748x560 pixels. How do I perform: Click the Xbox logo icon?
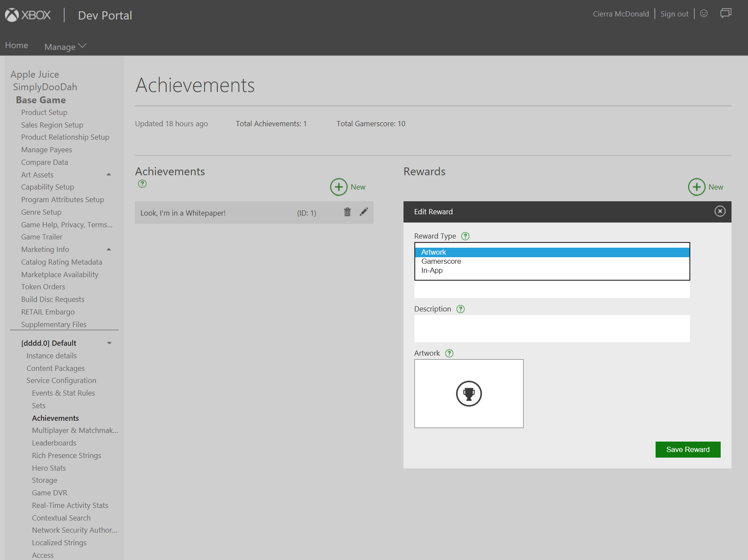pos(12,15)
